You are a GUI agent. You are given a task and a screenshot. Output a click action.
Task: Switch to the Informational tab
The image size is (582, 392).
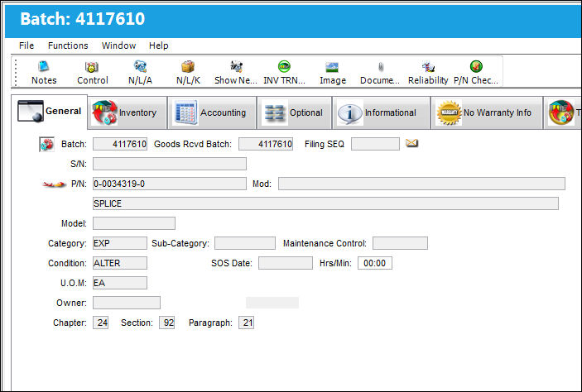381,112
